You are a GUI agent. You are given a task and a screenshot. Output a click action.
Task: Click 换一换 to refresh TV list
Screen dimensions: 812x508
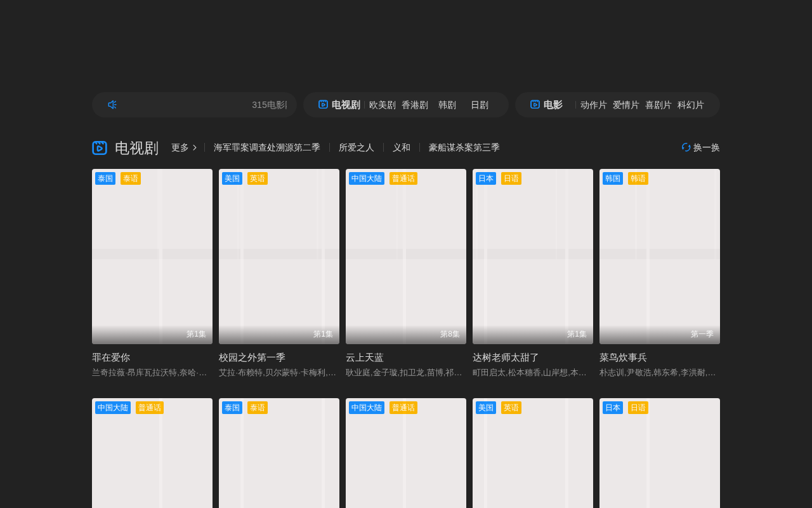pos(701,147)
